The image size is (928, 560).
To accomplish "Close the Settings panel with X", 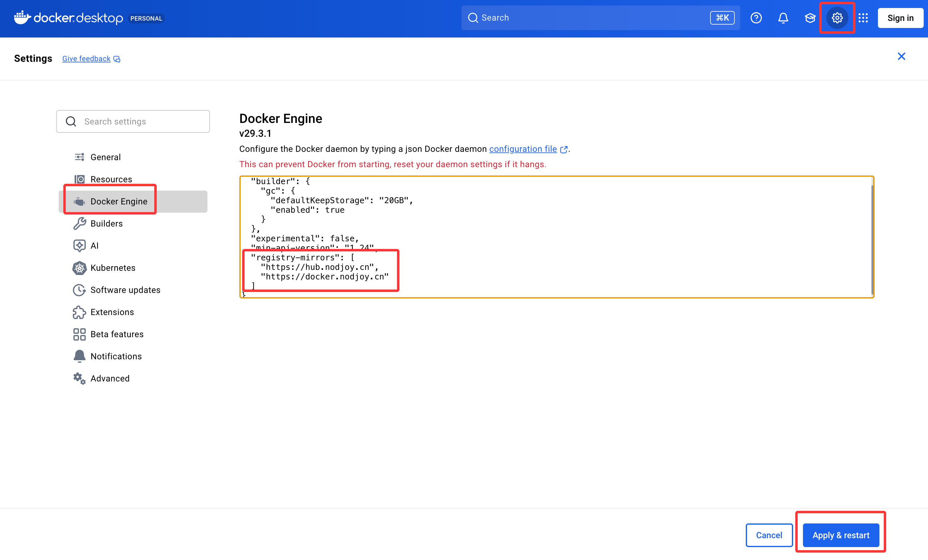I will 901,57.
